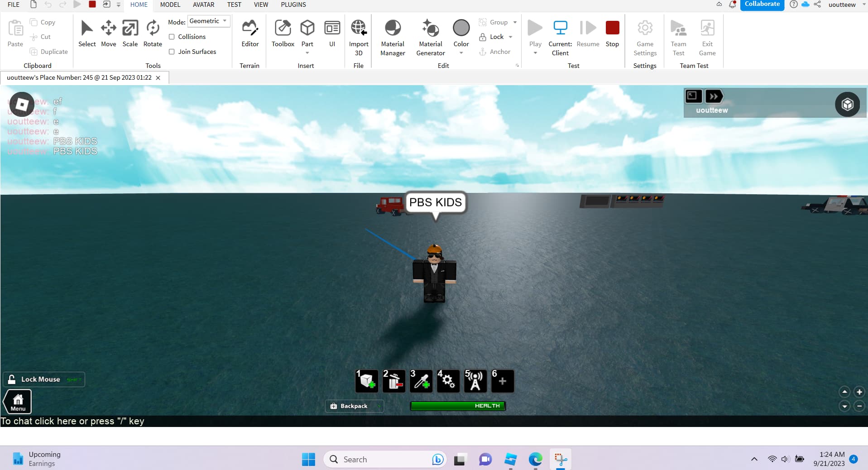Click the New file icon
This screenshot has width=868, height=470.
34,5
